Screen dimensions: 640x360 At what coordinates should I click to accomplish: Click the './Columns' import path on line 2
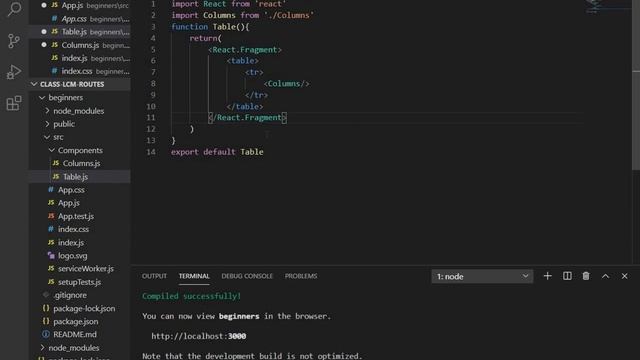(289, 15)
